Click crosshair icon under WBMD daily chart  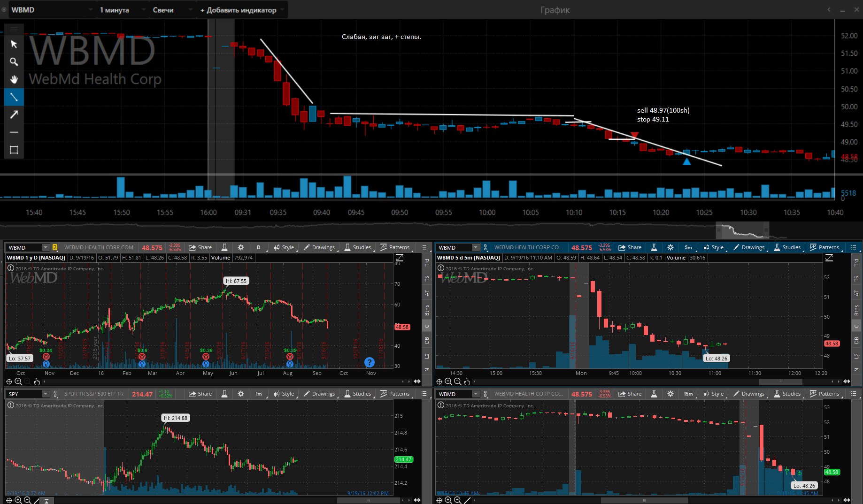[x=9, y=382]
